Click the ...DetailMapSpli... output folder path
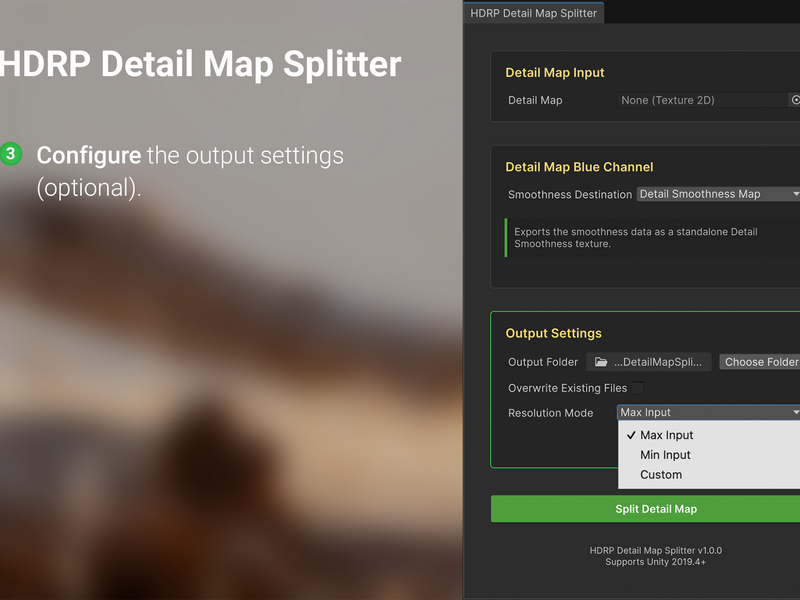 coord(648,362)
